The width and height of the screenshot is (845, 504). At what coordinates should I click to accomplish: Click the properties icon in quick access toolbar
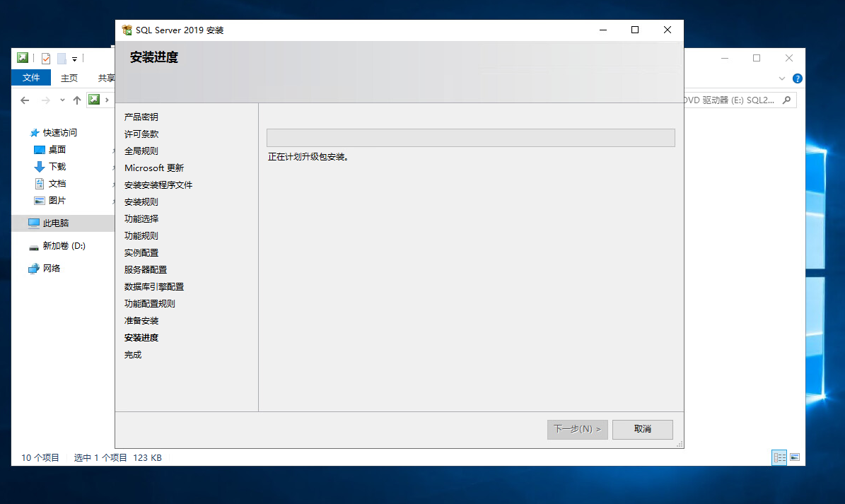coord(46,59)
